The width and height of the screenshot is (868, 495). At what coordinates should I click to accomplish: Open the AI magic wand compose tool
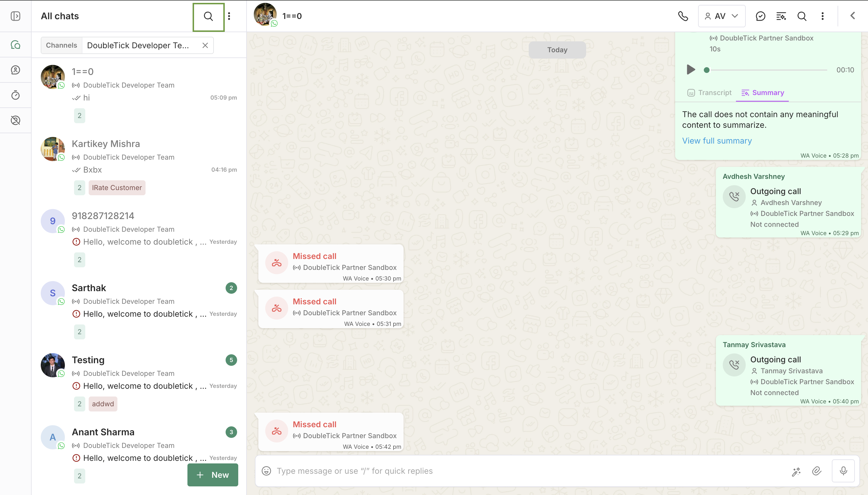pyautogui.click(x=796, y=471)
